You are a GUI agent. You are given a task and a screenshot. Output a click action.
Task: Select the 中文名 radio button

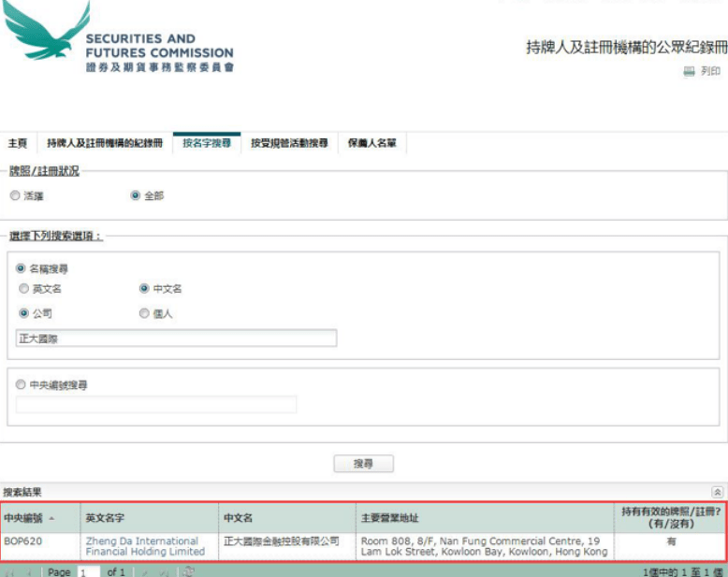(144, 288)
